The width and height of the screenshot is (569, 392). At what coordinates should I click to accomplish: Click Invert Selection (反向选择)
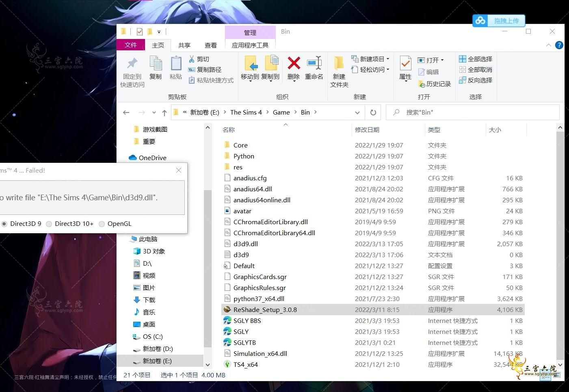(476, 80)
